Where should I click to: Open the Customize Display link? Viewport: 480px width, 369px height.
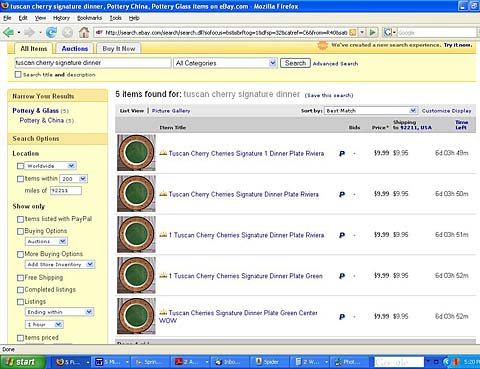447,111
